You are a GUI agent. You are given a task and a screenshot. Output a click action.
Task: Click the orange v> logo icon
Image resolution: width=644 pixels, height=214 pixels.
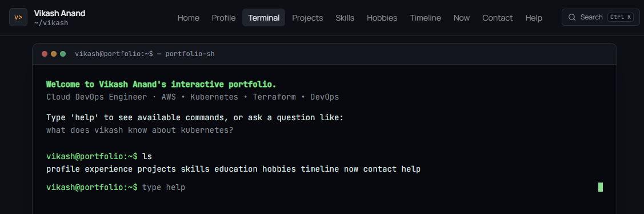pyautogui.click(x=18, y=17)
